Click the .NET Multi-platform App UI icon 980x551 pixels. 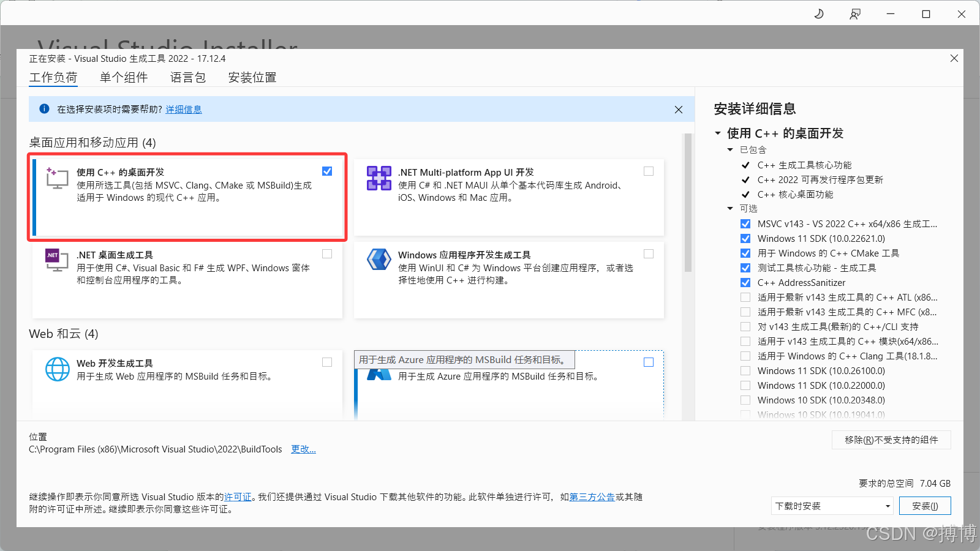[x=379, y=178]
